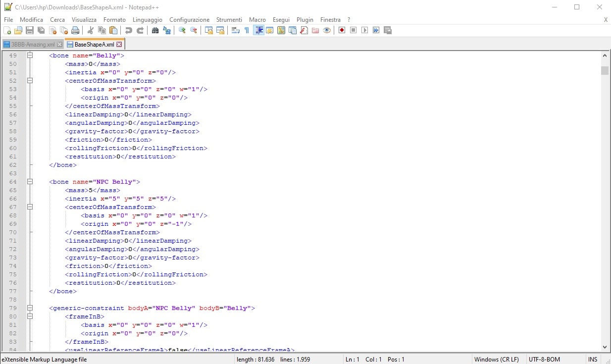Click the Print printer icon

tap(75, 30)
